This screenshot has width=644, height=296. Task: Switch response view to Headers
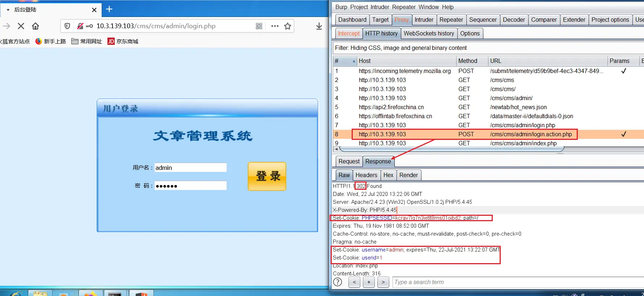[366, 175]
